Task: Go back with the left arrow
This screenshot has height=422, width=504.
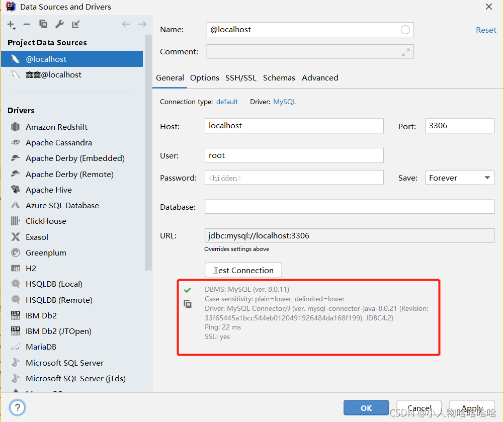Action: click(x=126, y=24)
